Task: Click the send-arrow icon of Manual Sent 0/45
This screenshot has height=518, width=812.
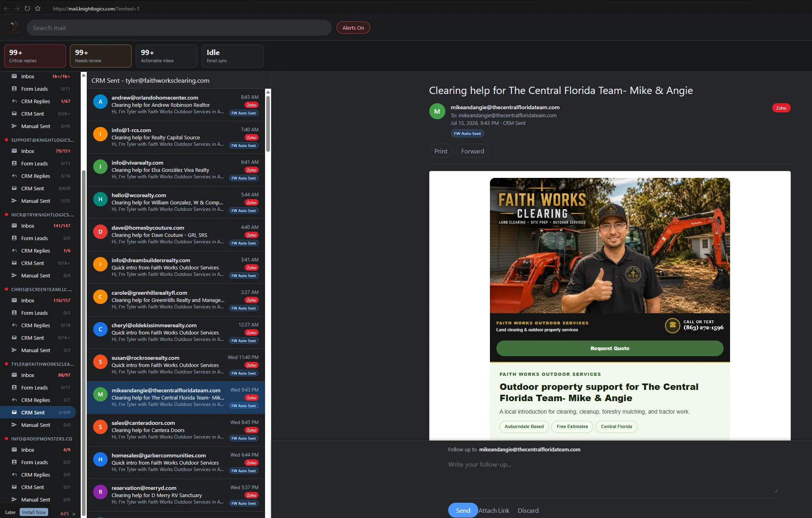Action: coord(14,126)
